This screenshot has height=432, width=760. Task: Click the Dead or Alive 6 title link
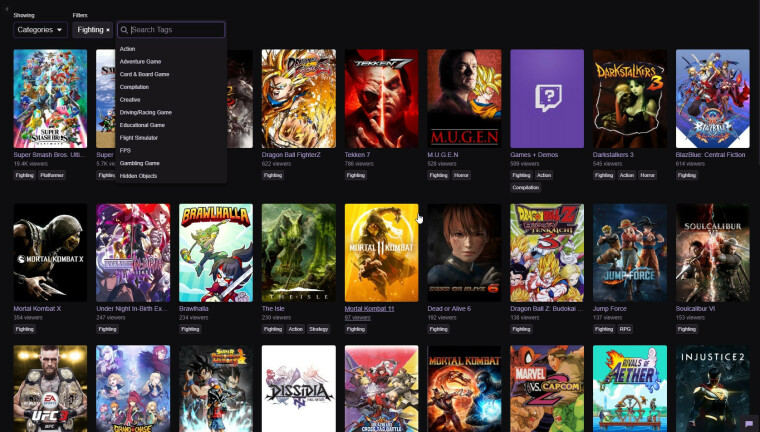[449, 308]
